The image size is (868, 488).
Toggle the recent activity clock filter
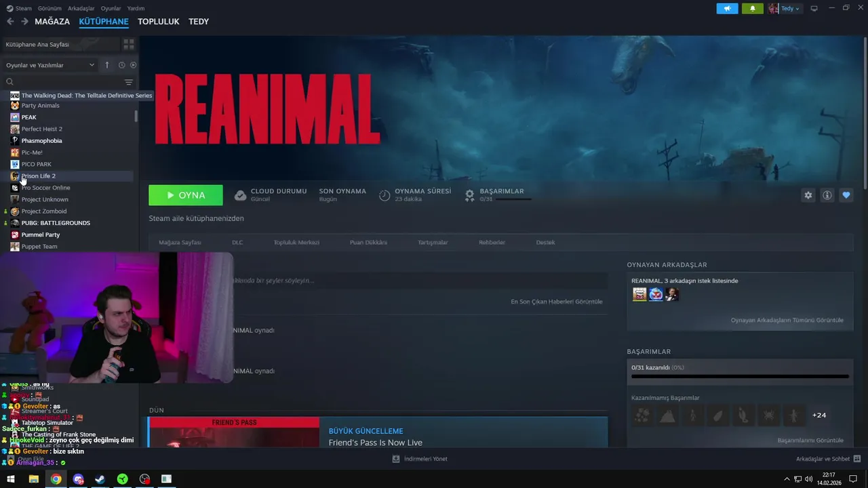pos(122,65)
